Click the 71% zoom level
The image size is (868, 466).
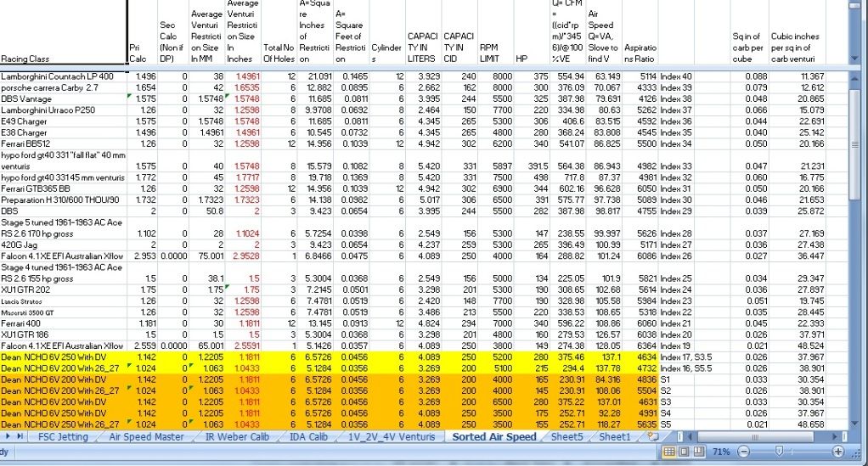721,452
